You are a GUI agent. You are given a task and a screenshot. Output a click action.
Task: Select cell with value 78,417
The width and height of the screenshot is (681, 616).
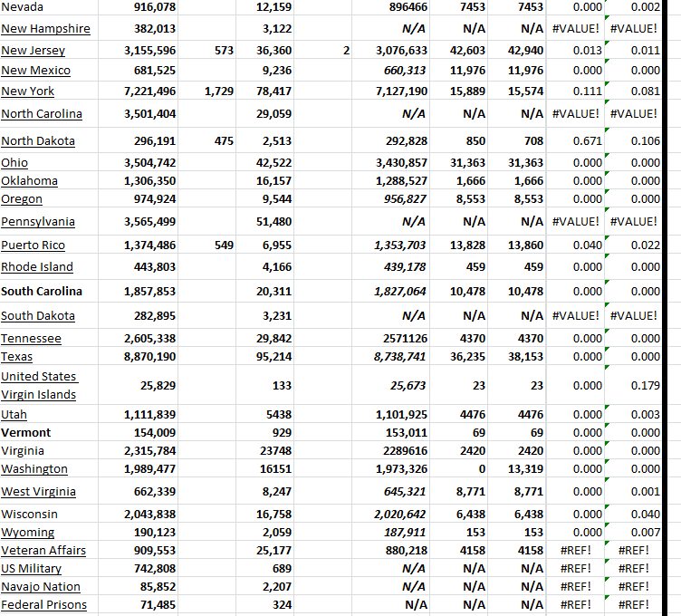click(x=265, y=91)
